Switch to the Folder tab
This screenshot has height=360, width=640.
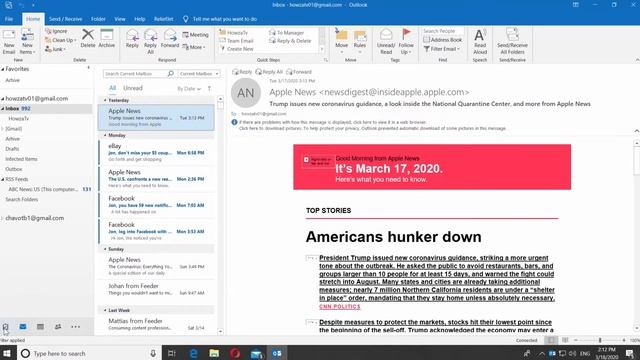98,19
